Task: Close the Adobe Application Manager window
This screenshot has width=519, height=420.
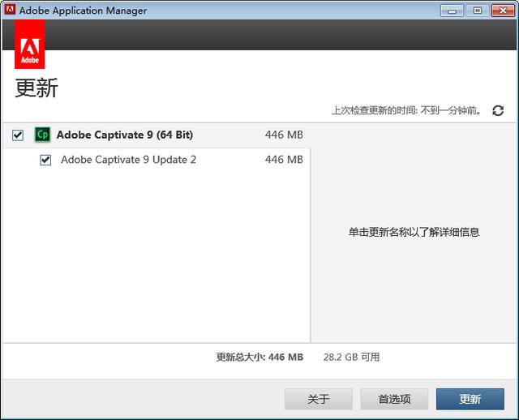Action: pos(501,10)
